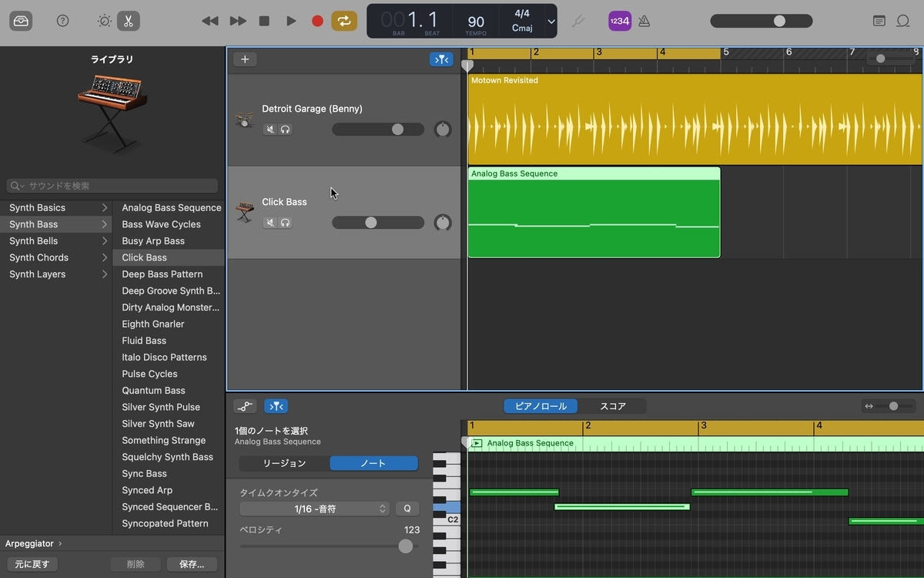Adjust the master volume slider
The height and width of the screenshot is (578, 924).
click(x=761, y=21)
